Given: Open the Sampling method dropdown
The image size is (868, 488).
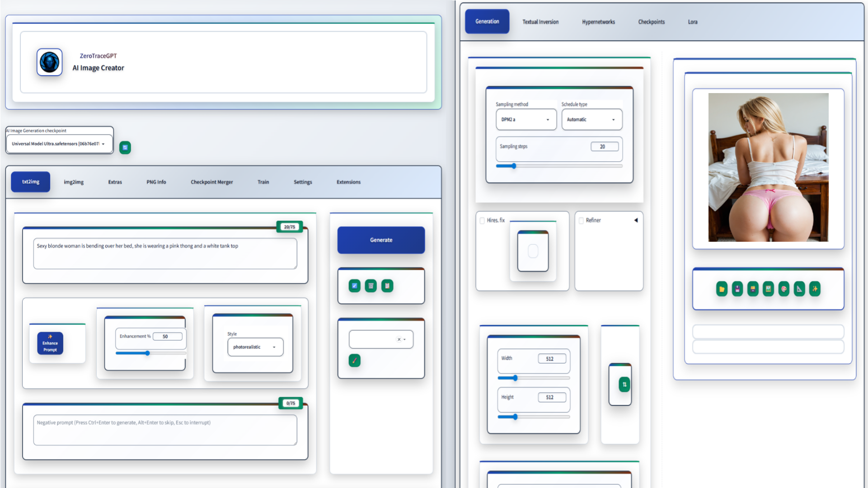Looking at the screenshot, I should [526, 120].
